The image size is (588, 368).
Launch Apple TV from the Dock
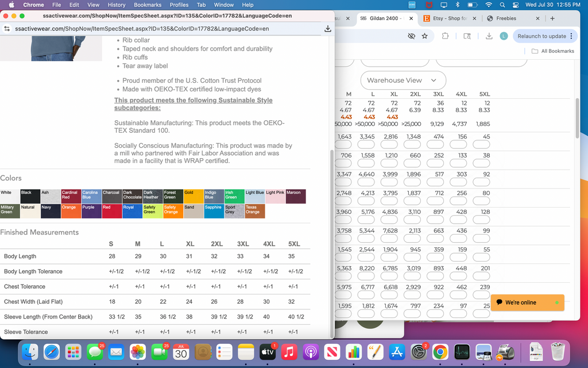268,352
